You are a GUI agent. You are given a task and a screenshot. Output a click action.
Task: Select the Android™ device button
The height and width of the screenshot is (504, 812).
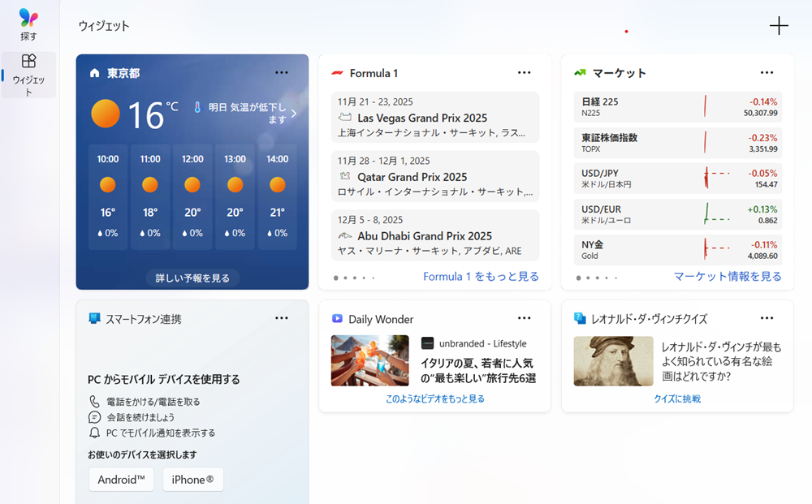click(x=121, y=479)
